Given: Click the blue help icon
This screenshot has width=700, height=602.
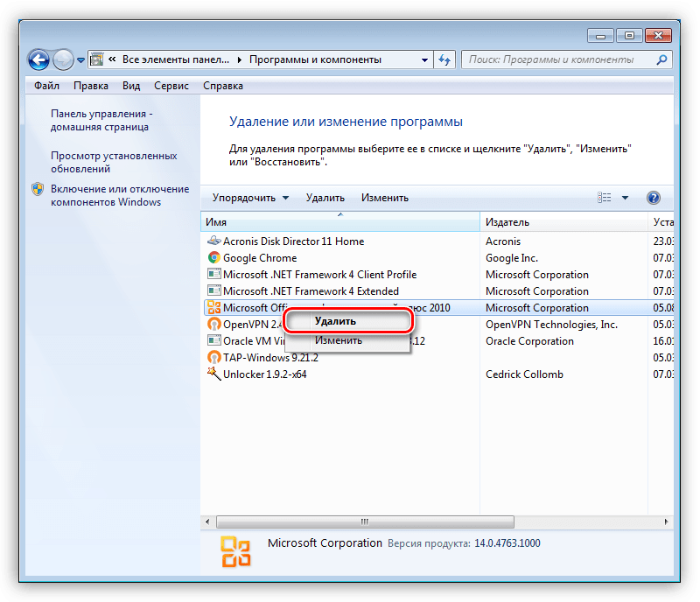Looking at the screenshot, I should 653,198.
